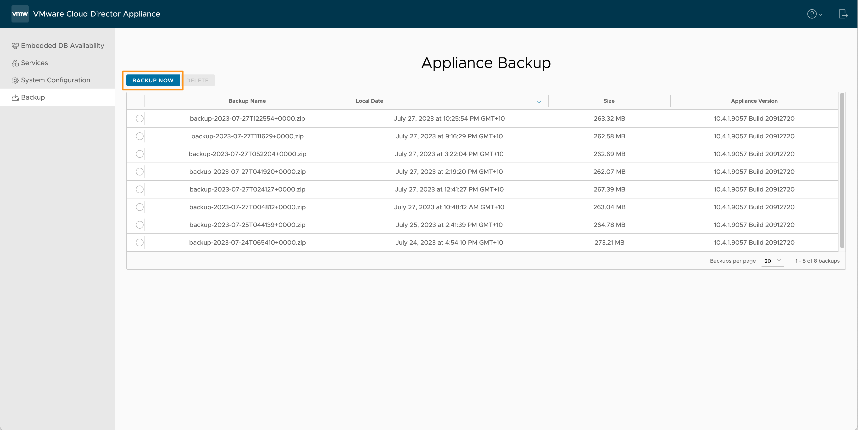Open the help question-mark icon
Viewport: 868px width, 440px height.
click(x=812, y=14)
